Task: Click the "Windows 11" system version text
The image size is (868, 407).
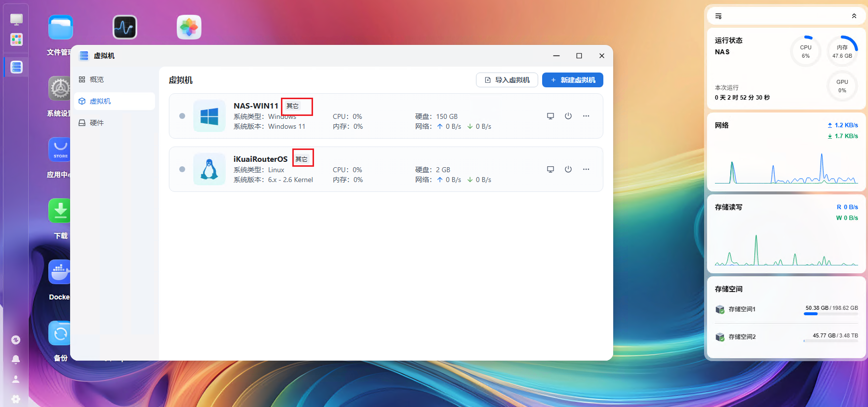Action: [x=287, y=126]
